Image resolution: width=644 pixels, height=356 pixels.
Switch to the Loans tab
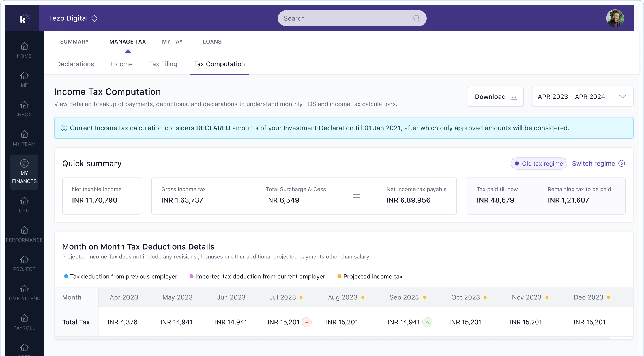pos(212,42)
